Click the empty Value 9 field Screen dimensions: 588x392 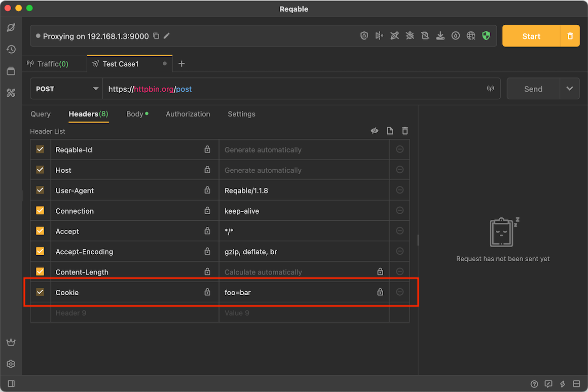pos(304,312)
